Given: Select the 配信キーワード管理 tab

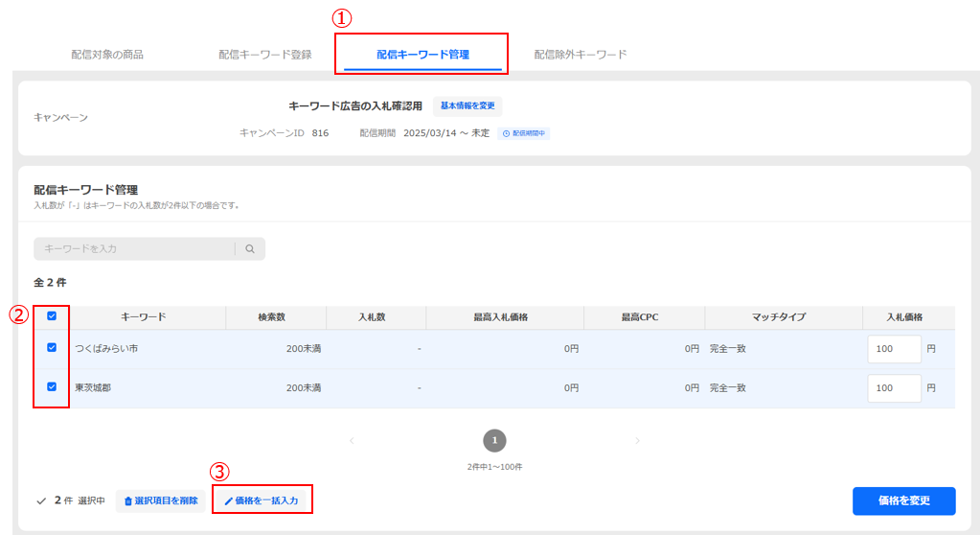Looking at the screenshot, I should pos(422,55).
